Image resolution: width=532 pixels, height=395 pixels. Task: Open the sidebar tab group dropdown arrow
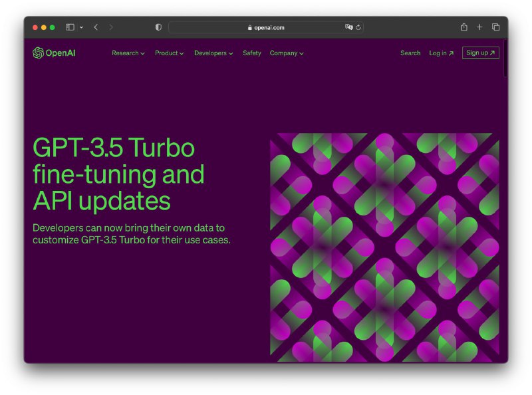[x=81, y=27]
